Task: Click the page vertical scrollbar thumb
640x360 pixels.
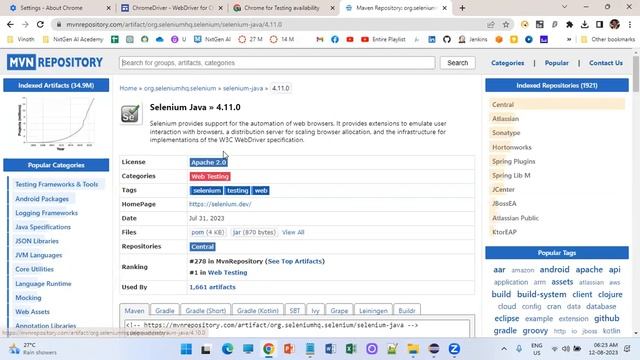Action: (x=636, y=74)
